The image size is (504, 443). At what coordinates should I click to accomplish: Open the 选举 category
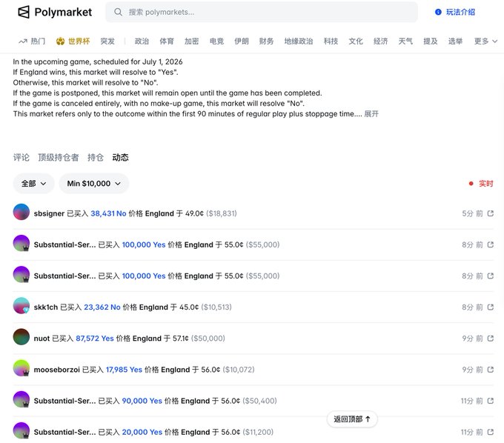[x=455, y=41]
